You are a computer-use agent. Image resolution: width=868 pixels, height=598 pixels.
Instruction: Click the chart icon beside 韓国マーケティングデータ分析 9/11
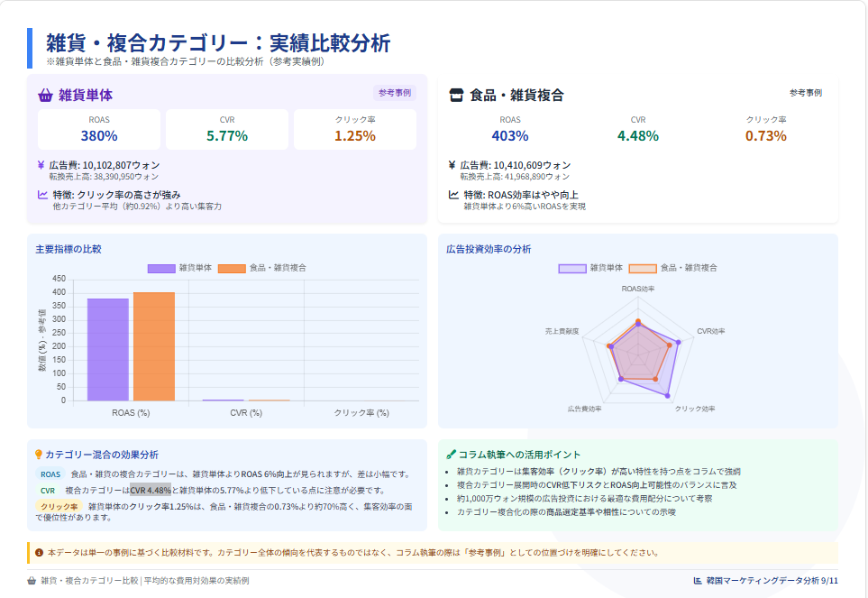point(698,581)
